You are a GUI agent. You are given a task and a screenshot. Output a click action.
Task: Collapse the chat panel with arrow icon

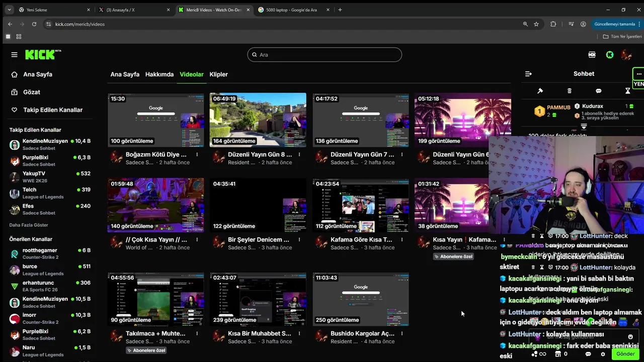point(528,74)
